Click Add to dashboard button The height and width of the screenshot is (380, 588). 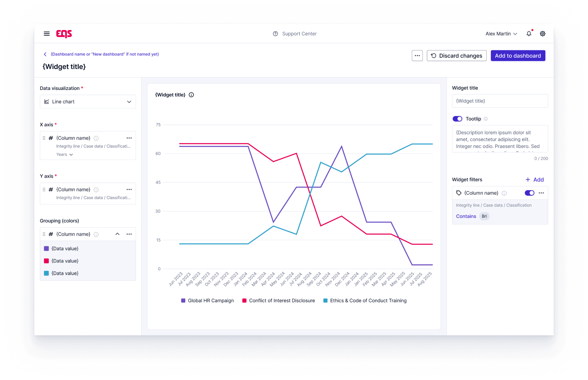518,56
